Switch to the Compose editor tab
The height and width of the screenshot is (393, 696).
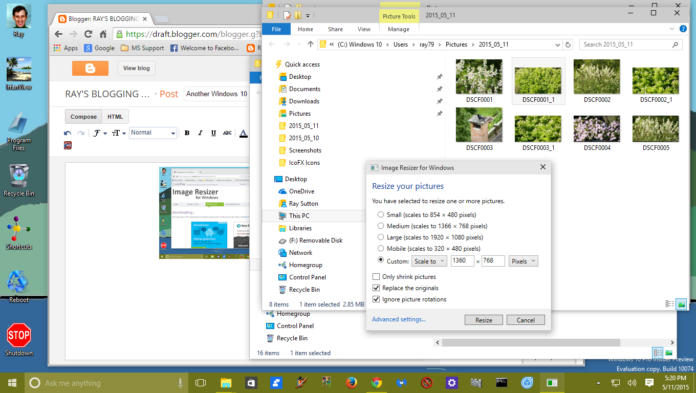click(83, 117)
